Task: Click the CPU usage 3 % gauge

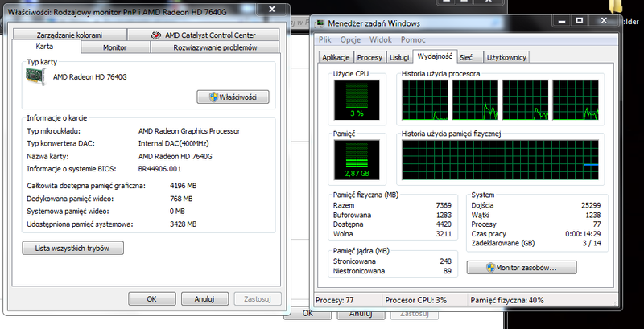Action: pyautogui.click(x=357, y=100)
